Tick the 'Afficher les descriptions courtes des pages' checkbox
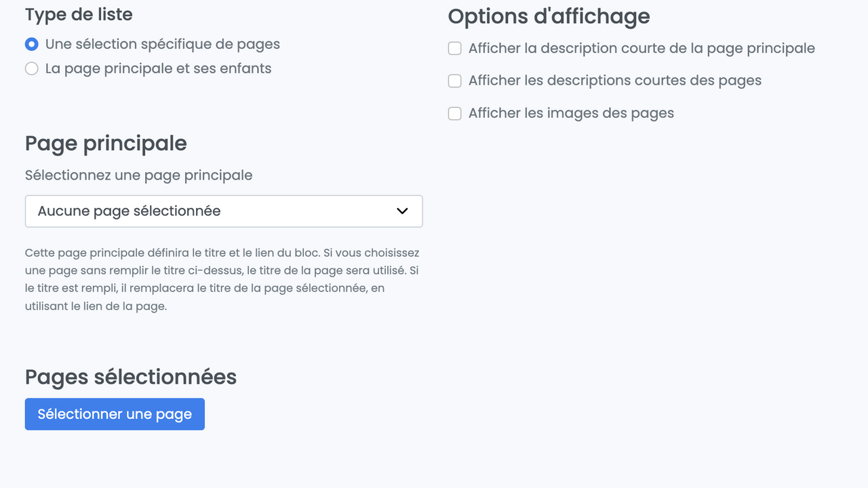Viewport: 868px width, 488px height. 454,81
